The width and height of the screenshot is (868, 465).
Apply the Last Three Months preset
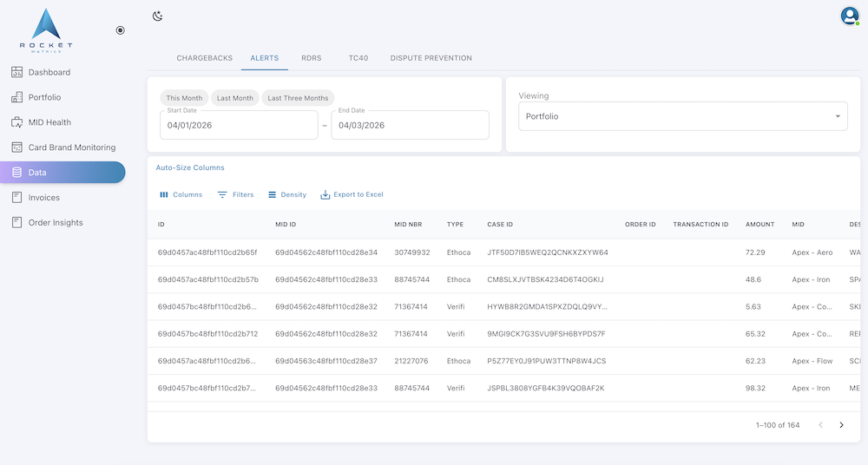(x=298, y=98)
